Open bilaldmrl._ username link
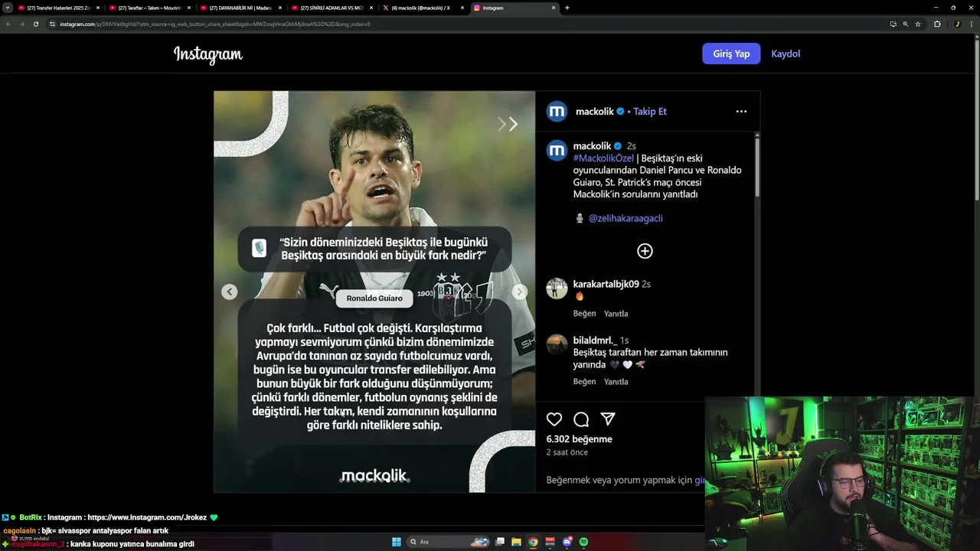 [x=595, y=340]
